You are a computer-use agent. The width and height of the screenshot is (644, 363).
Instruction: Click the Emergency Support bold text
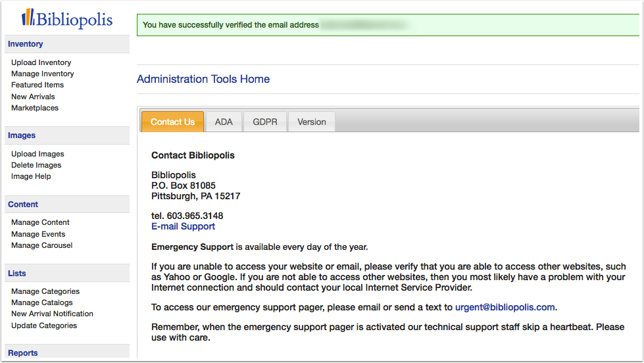pyautogui.click(x=192, y=247)
